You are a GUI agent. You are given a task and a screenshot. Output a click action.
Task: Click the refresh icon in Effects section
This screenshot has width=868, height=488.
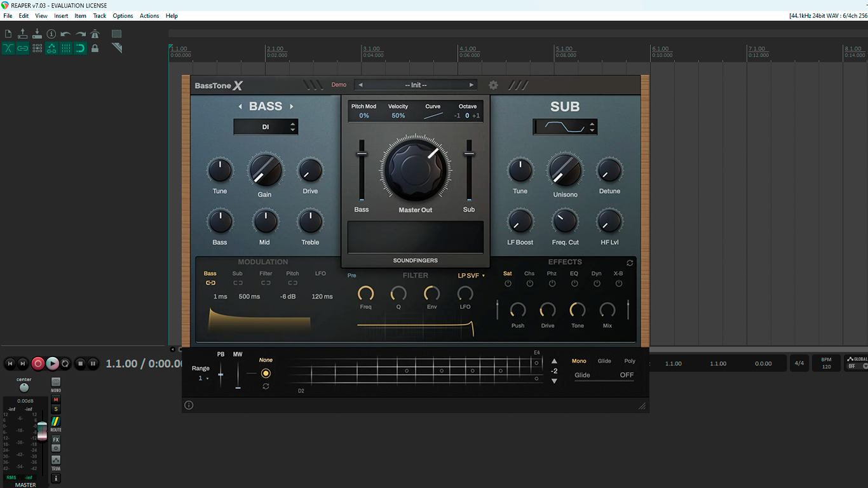630,262
